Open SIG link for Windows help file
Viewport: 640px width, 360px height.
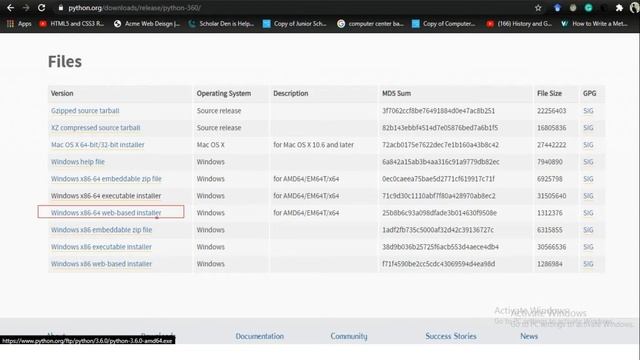tap(588, 162)
